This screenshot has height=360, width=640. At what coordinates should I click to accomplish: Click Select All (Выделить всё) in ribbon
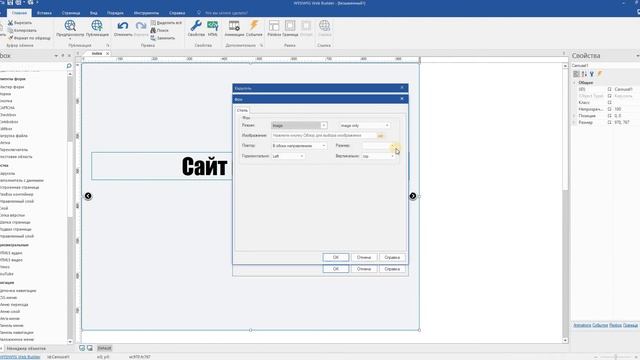166,23
